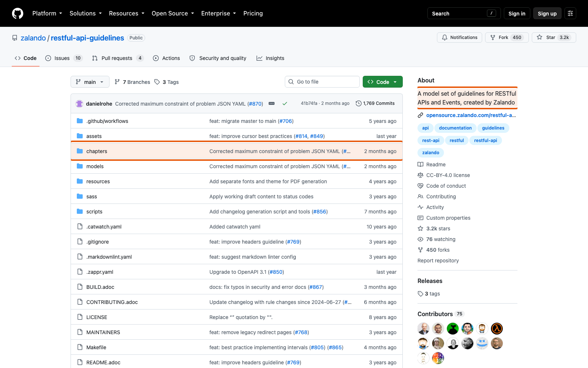Switch to the Pull requests tab
This screenshot has width=588, height=368.
click(118, 58)
